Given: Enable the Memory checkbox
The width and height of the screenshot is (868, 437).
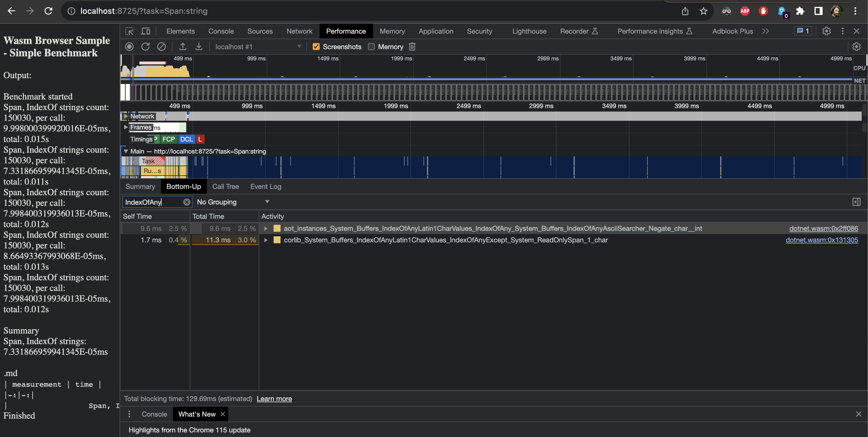Looking at the screenshot, I should pos(371,47).
